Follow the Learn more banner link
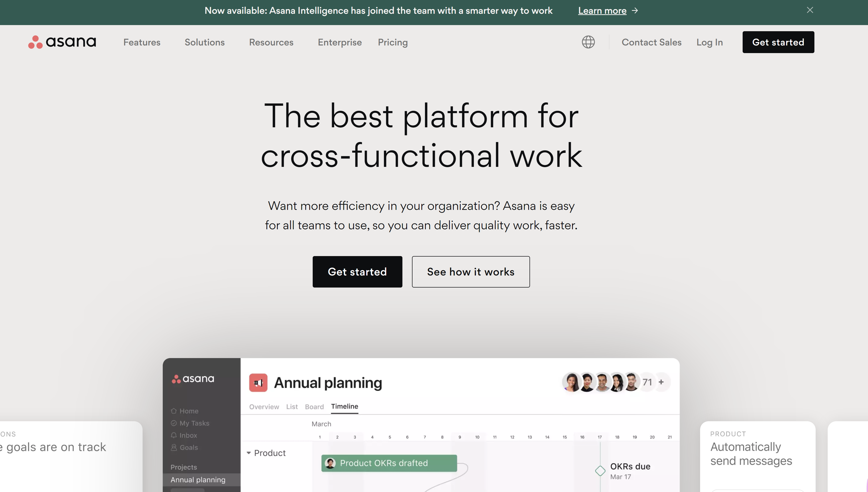The image size is (868, 492). pos(602,11)
